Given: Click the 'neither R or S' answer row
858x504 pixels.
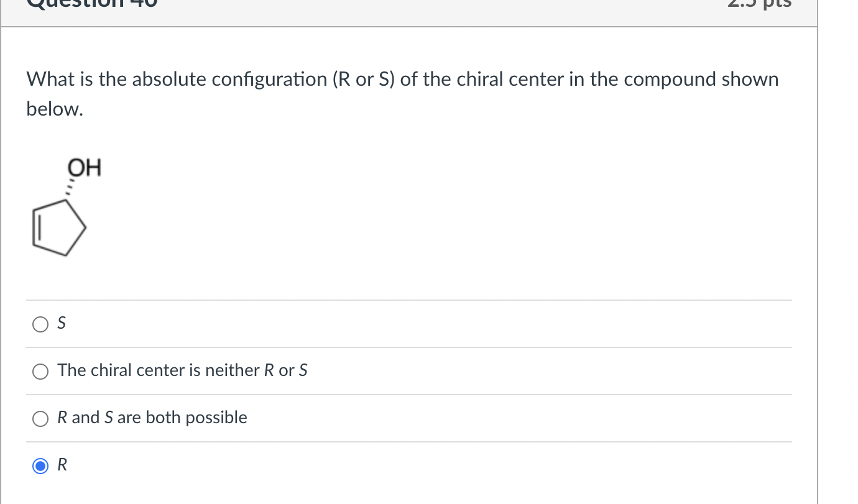Looking at the screenshot, I should (182, 370).
